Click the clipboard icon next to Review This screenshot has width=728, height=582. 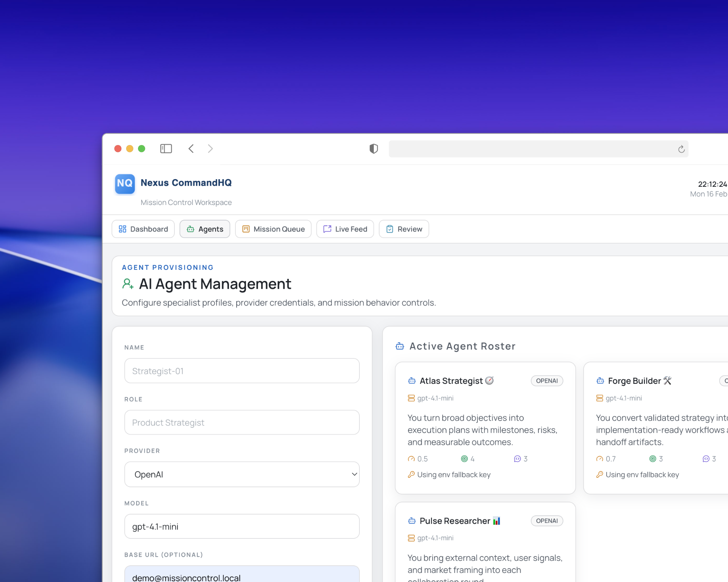pyautogui.click(x=390, y=229)
